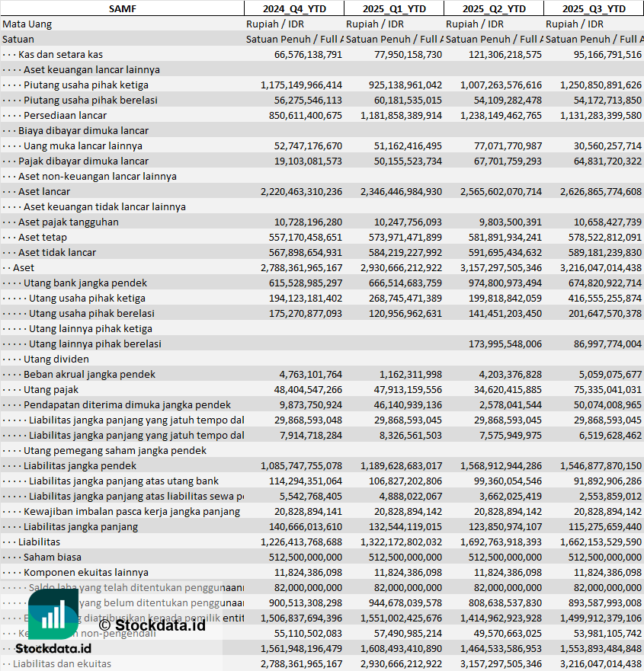The width and height of the screenshot is (644, 671).
Task: Click the Persediaan lancar row label
Action: tap(66, 115)
